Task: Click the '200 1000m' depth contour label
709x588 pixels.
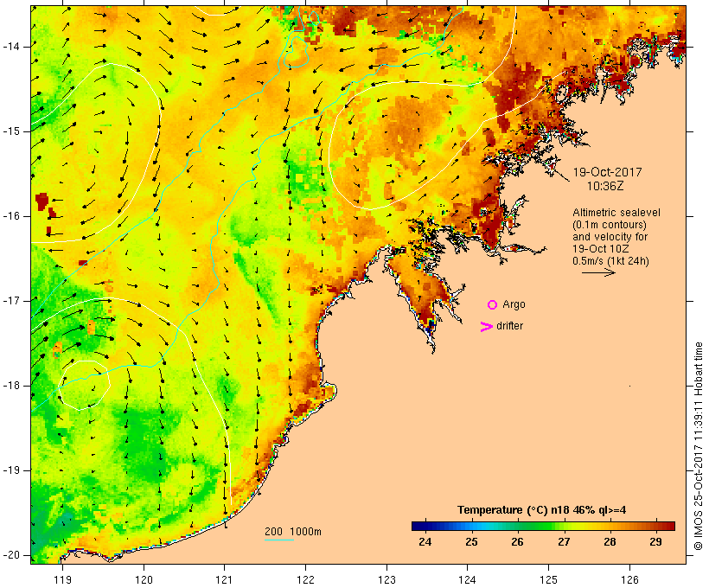Action: coord(293,532)
